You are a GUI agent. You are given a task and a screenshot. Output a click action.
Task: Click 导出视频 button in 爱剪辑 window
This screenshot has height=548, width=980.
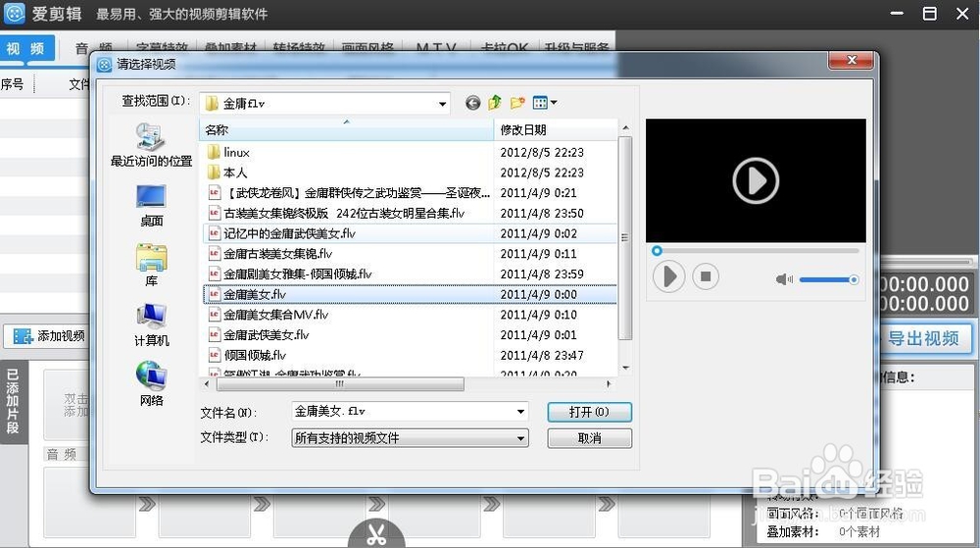click(925, 338)
